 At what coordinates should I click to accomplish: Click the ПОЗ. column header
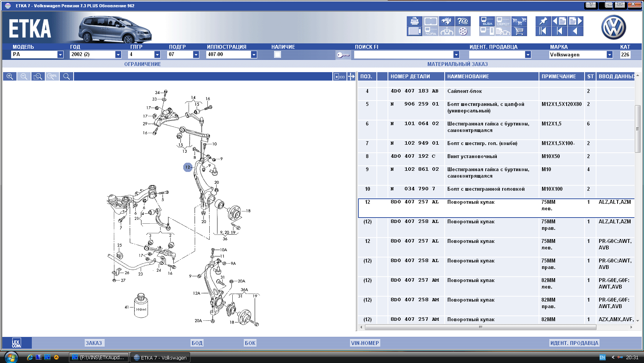pos(367,76)
